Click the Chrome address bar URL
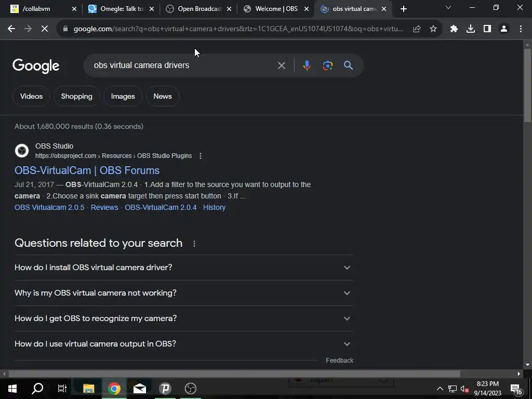The width and height of the screenshot is (532, 399). (238, 29)
